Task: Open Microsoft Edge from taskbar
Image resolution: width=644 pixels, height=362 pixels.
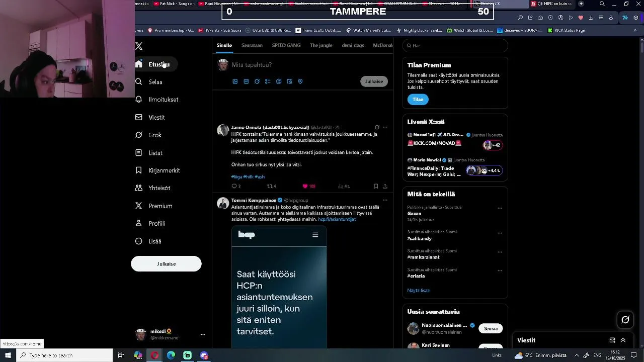Action: pos(171,355)
